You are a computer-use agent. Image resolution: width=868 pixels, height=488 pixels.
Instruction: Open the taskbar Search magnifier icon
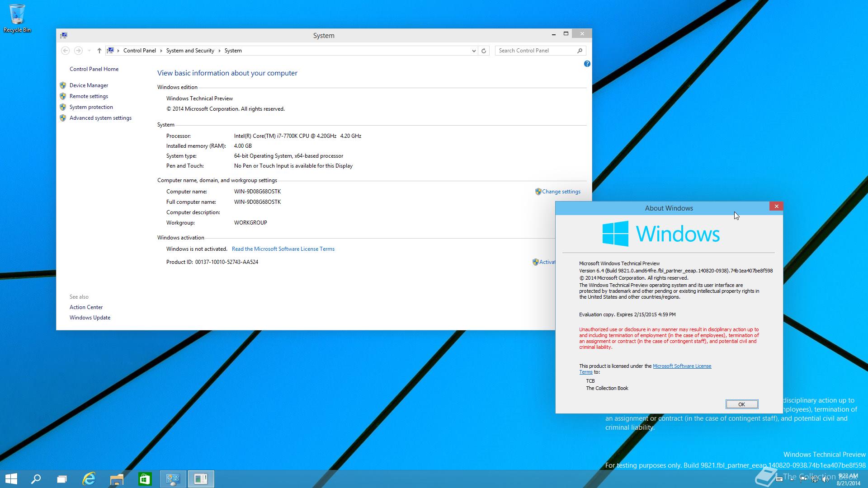coord(36,479)
